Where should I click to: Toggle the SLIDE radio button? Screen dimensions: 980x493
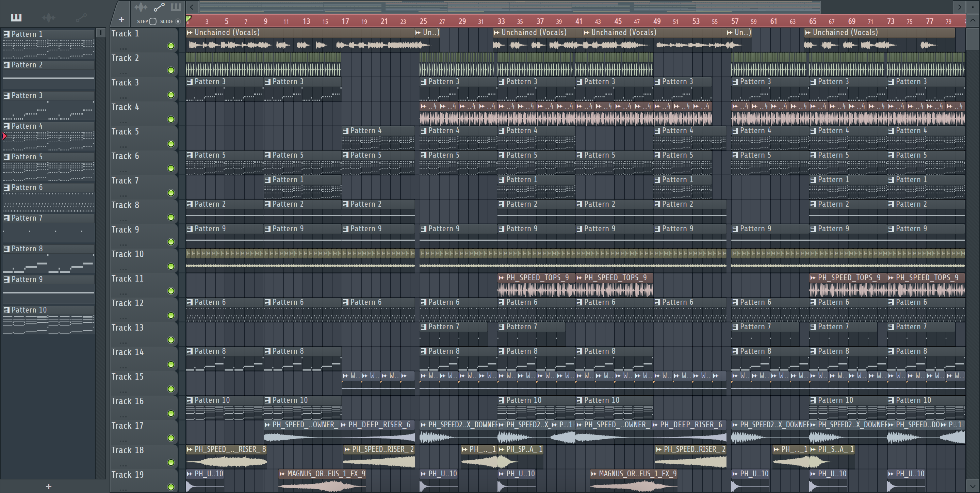tap(178, 21)
